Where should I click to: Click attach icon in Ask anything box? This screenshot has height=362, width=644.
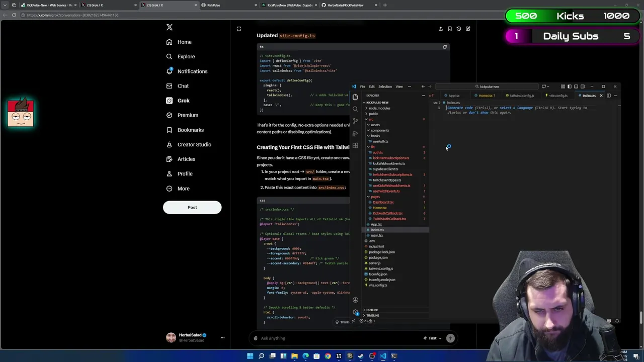point(256,338)
